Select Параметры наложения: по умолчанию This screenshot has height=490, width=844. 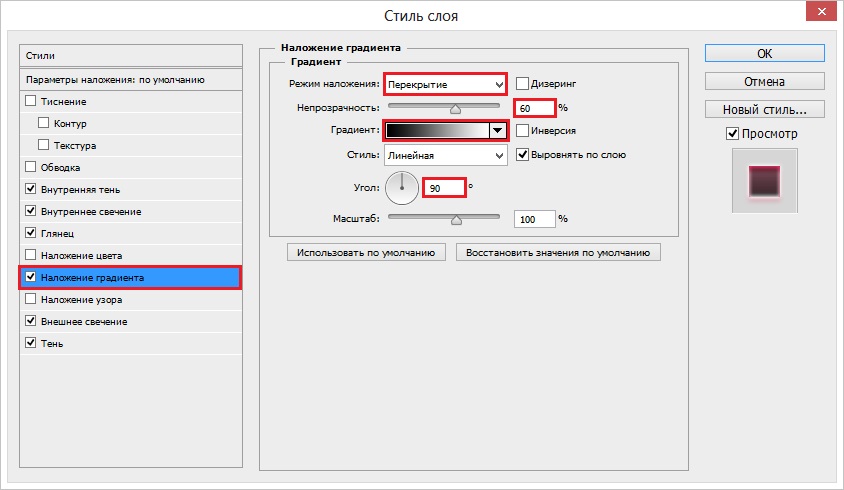click(x=131, y=80)
